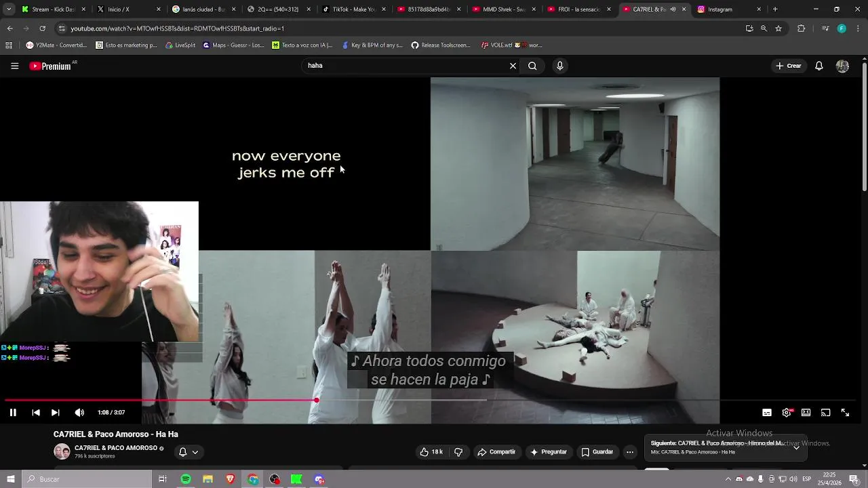Open the tab search dropdown
Viewport: 868px width, 488px height.
pyautogui.click(x=8, y=9)
